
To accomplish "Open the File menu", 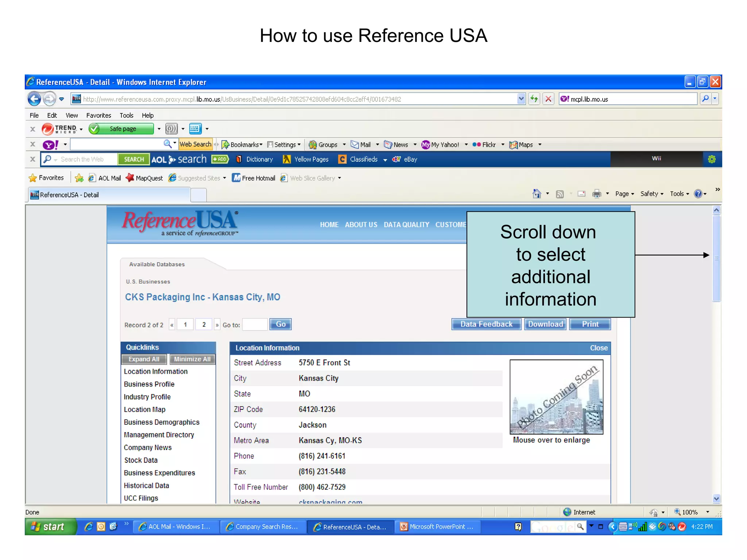I will [34, 115].
